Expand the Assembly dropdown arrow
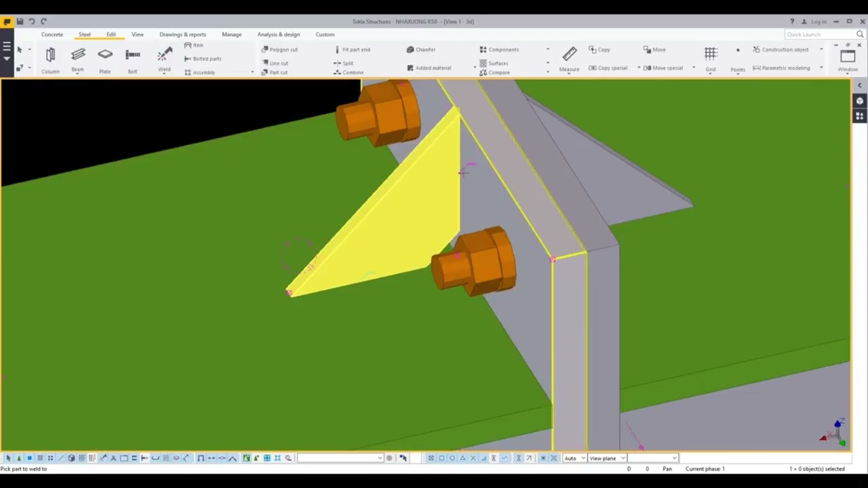Image resolution: width=868 pixels, height=488 pixels. [252, 73]
